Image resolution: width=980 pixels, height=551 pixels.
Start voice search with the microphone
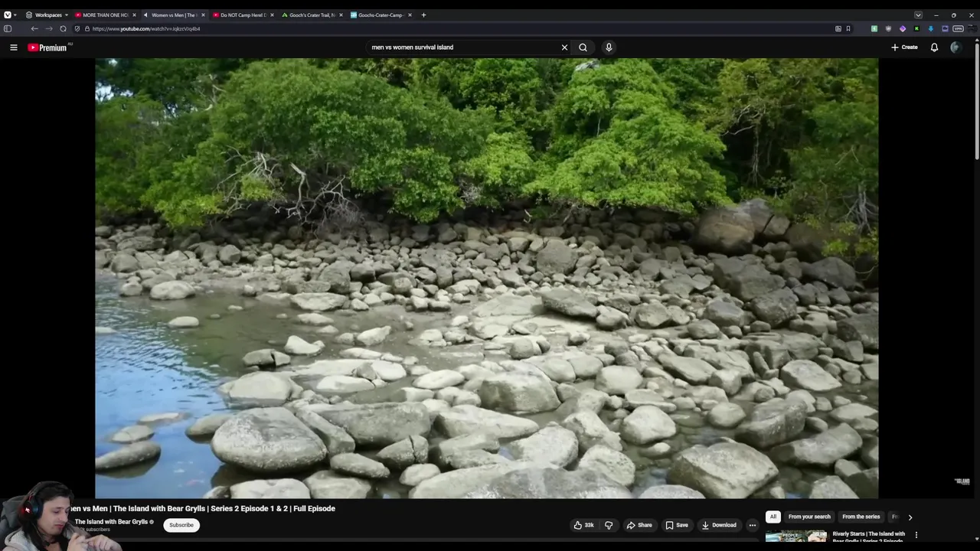click(x=609, y=47)
